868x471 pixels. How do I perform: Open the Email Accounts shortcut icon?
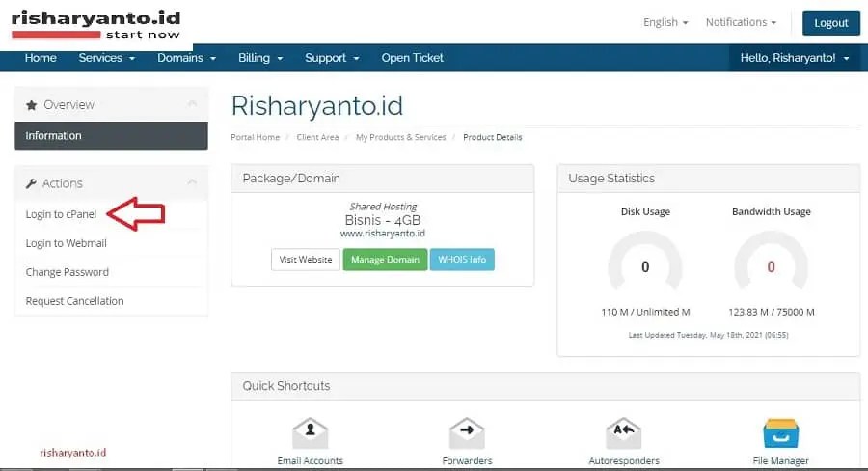pyautogui.click(x=310, y=433)
